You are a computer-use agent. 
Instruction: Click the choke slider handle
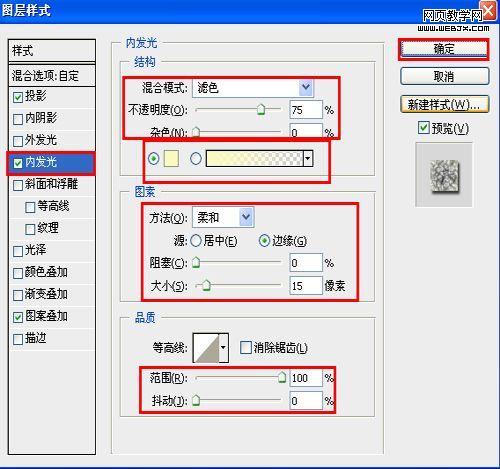pos(196,262)
